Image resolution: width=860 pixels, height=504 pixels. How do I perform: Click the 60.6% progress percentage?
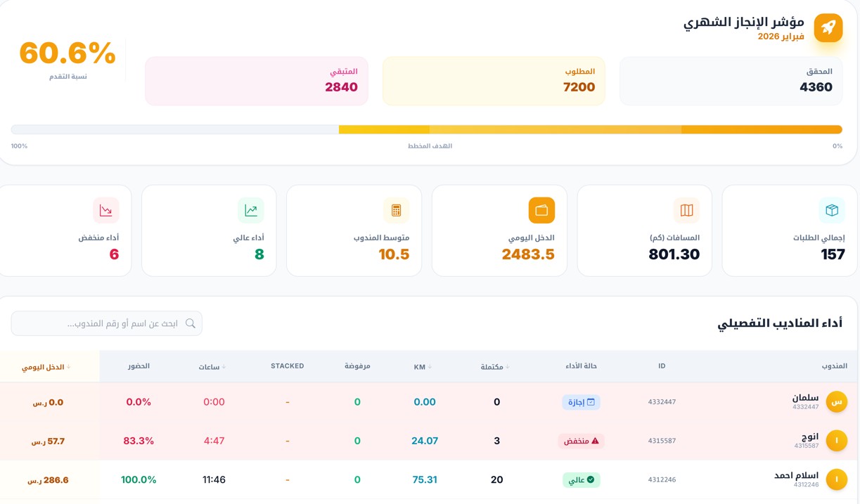tap(68, 53)
